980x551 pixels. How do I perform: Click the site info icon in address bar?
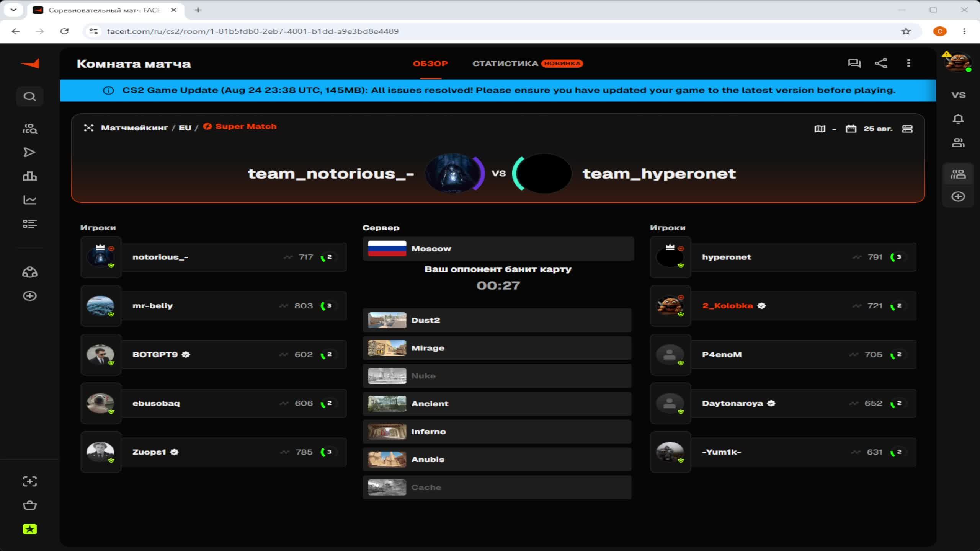coord(93,31)
